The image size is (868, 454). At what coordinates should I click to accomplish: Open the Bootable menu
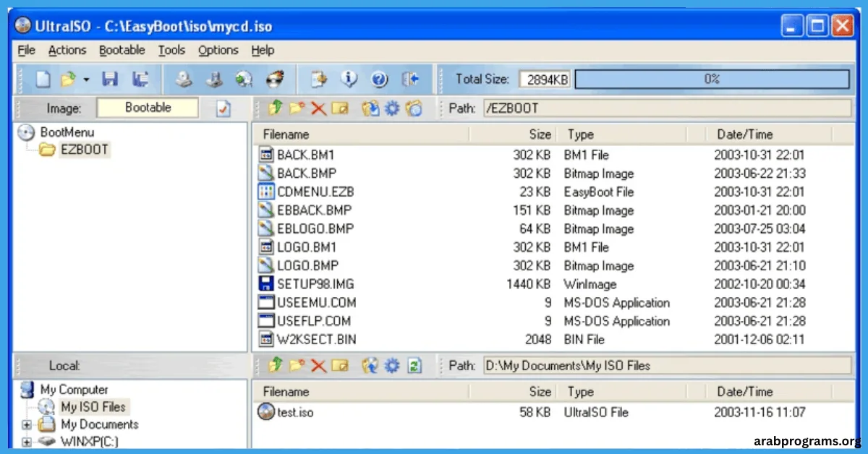click(122, 50)
